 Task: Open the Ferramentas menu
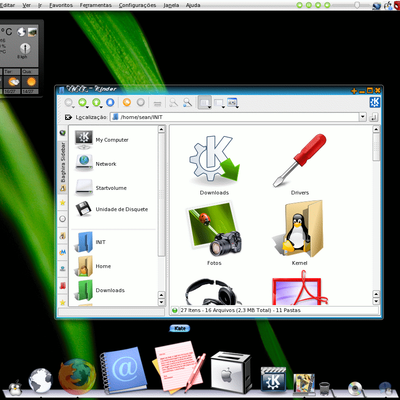pos(95,5)
